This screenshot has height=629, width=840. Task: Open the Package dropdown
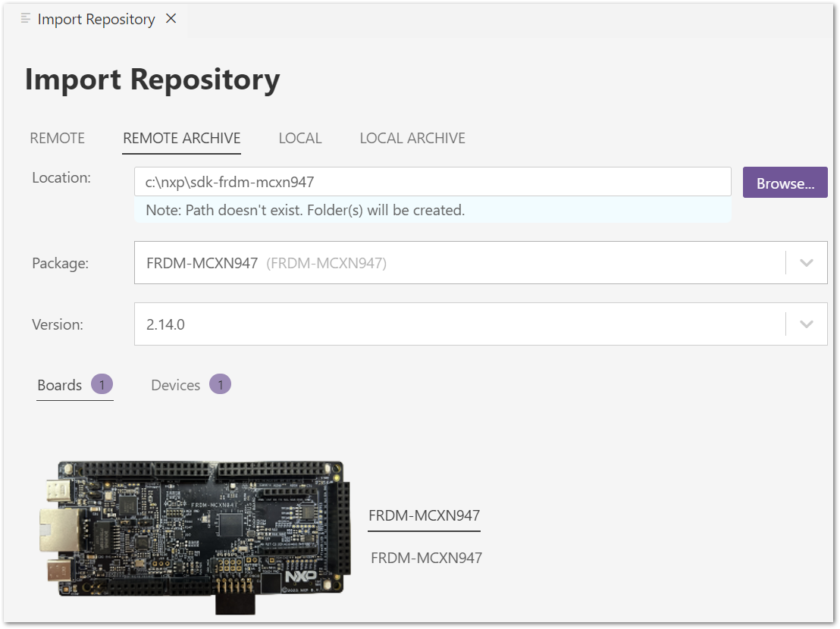click(806, 262)
